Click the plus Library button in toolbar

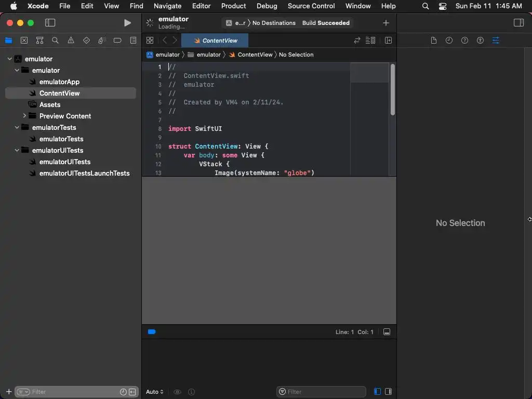click(386, 23)
